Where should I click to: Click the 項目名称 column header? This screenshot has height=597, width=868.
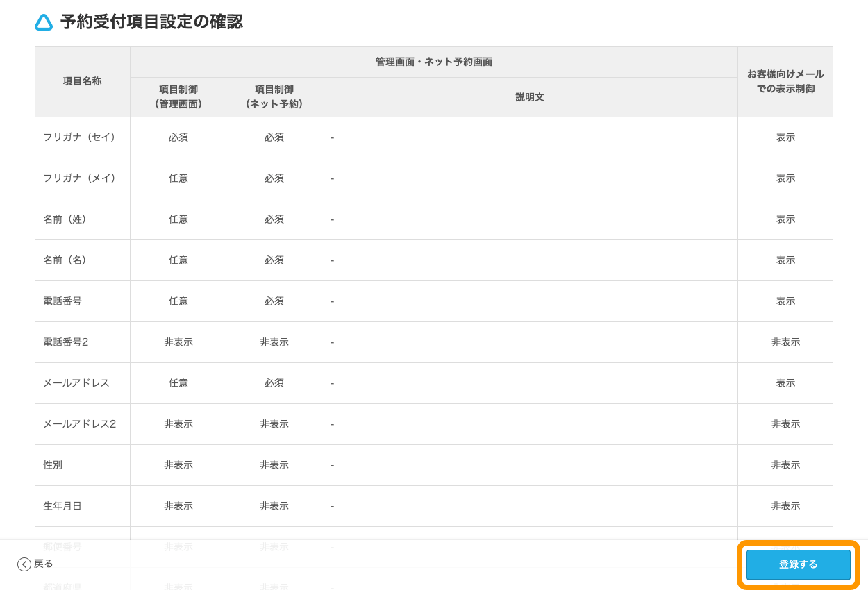pyautogui.click(x=82, y=81)
